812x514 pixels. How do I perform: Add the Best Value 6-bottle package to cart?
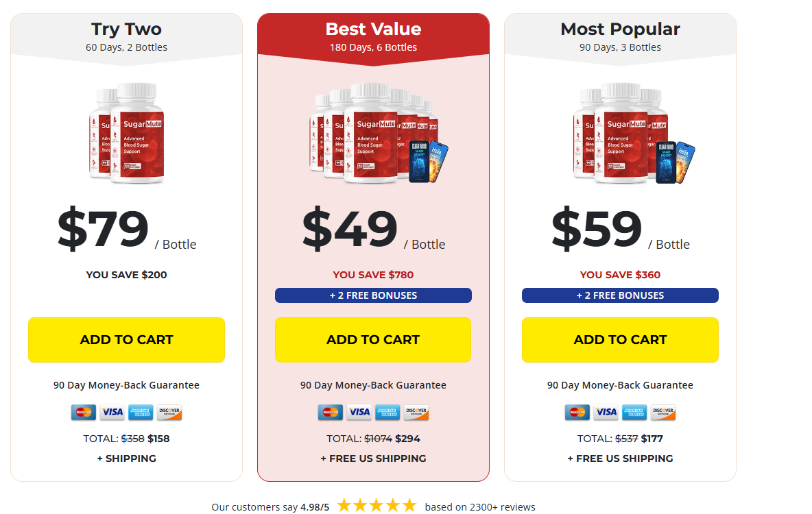373,340
